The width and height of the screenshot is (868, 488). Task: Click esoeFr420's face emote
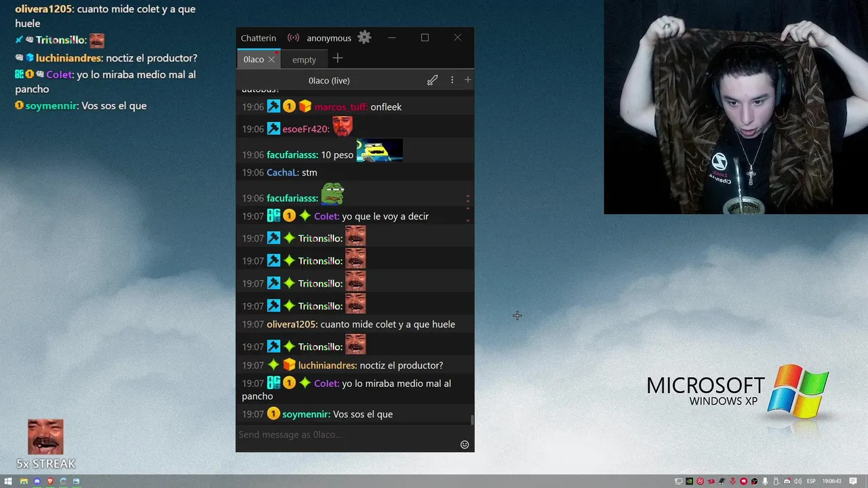point(342,126)
